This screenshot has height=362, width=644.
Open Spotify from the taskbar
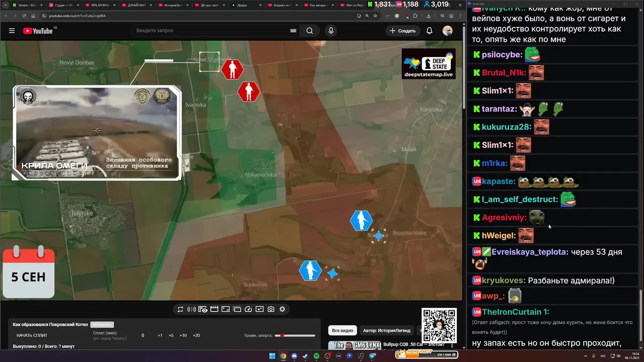[x=316, y=356]
